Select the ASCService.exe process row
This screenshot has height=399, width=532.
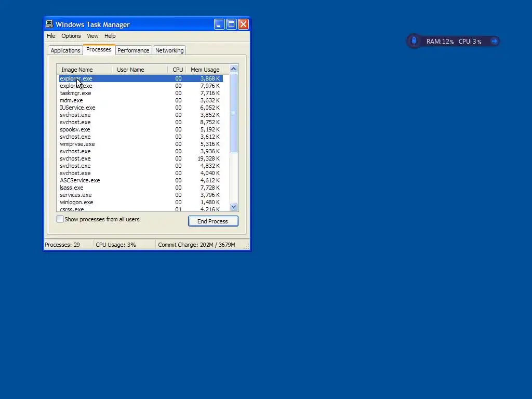(x=141, y=180)
